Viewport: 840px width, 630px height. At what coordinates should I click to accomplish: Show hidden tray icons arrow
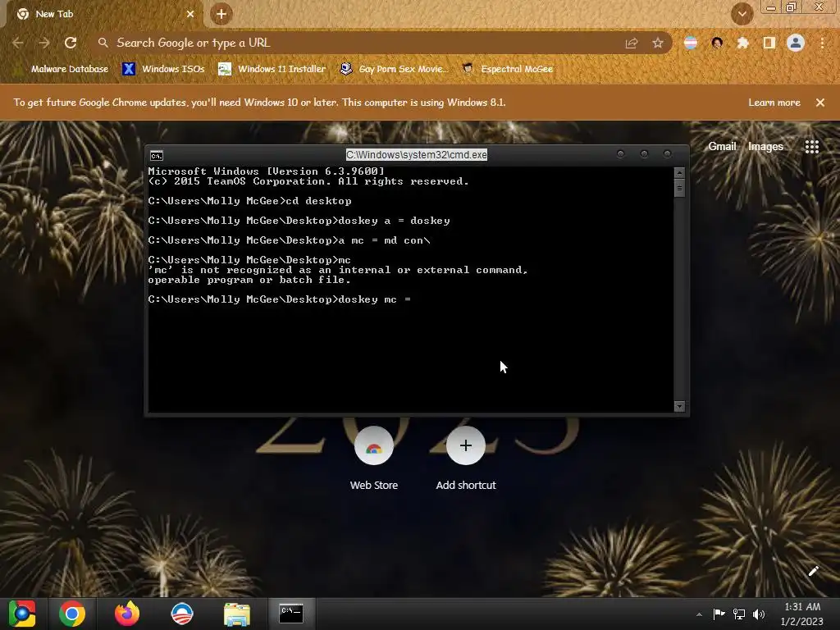click(x=699, y=614)
